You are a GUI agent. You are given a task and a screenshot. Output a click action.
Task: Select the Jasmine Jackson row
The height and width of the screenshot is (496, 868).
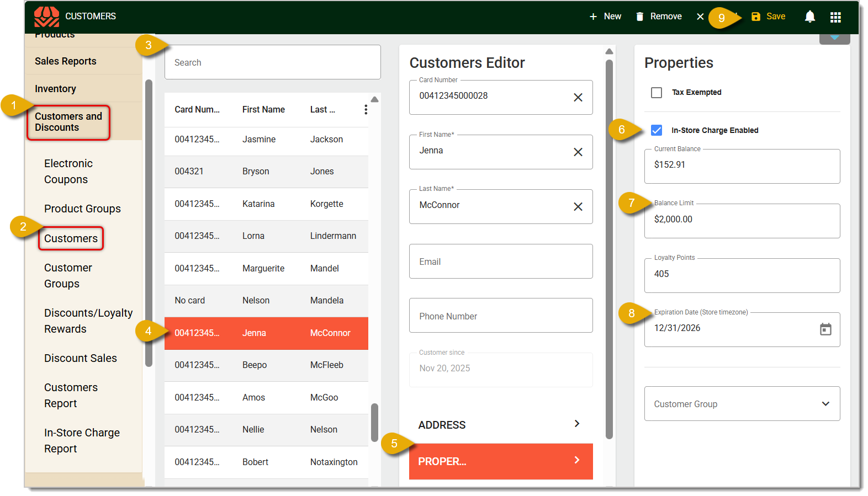(x=266, y=140)
